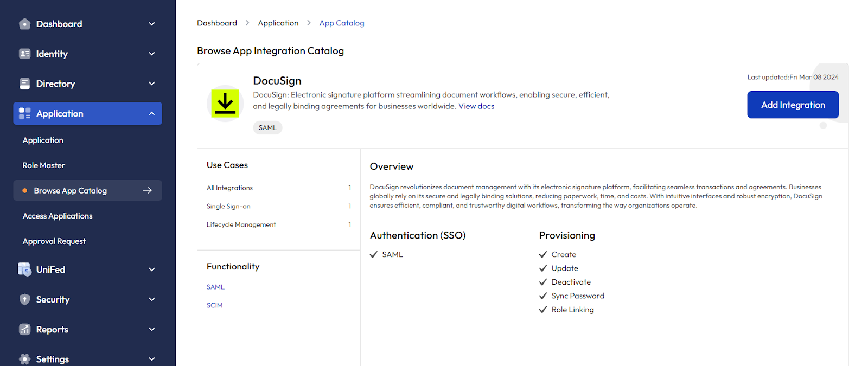Click the Identity sidebar icon
The height and width of the screenshot is (366, 868).
(24, 54)
